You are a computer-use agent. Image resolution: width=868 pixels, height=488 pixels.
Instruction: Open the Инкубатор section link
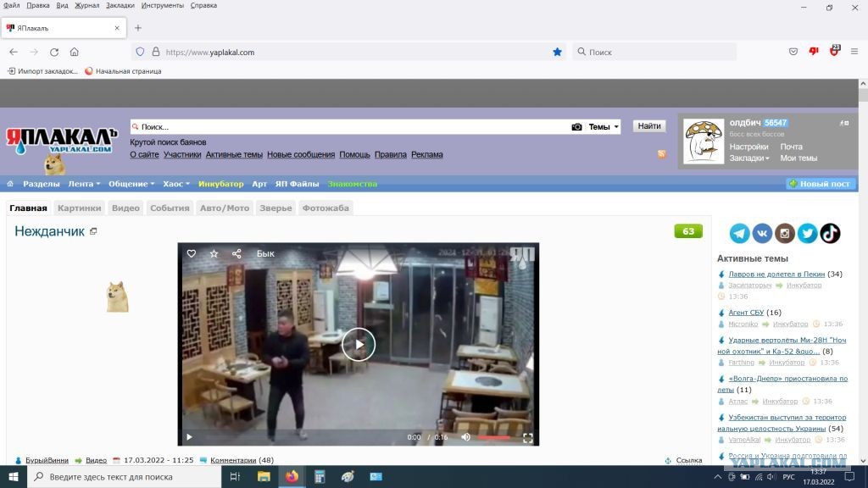pos(221,184)
